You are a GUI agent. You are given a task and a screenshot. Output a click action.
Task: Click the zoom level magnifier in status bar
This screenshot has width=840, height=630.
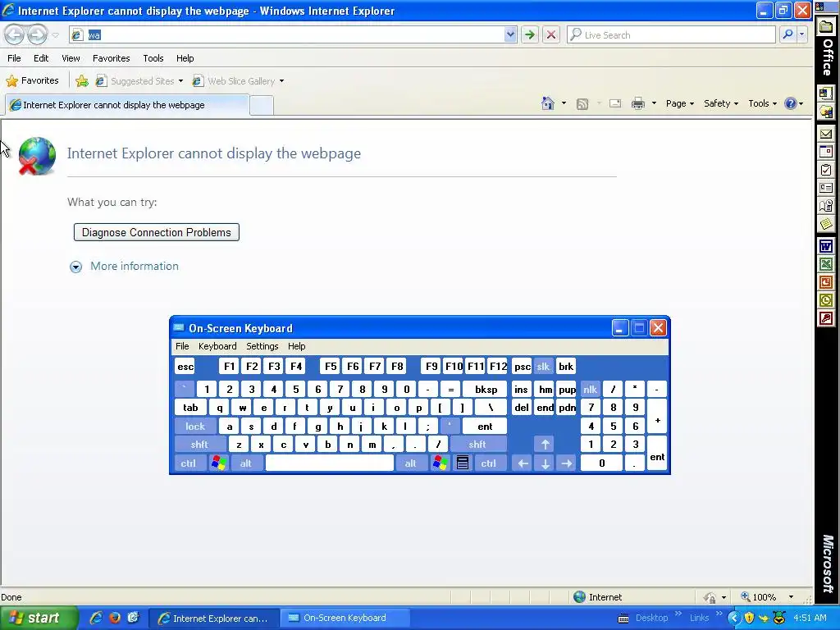click(x=745, y=597)
